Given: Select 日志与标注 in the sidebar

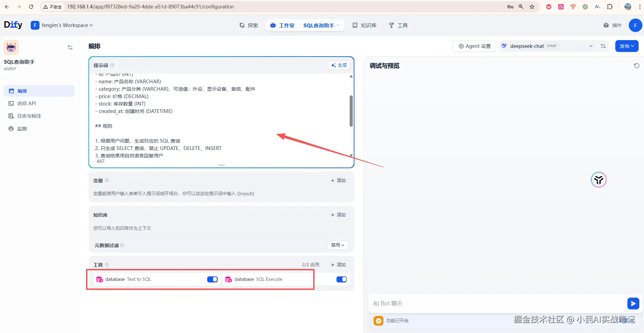Looking at the screenshot, I should point(39,116).
